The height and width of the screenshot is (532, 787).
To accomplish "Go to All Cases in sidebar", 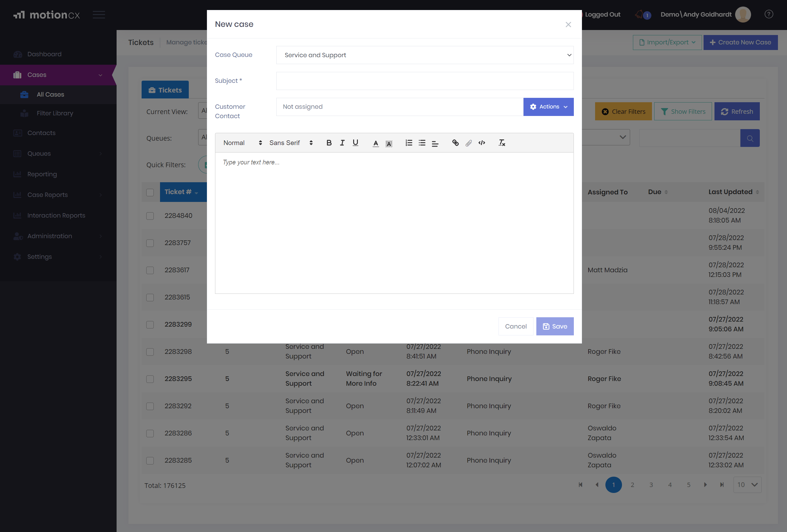I will [x=50, y=94].
